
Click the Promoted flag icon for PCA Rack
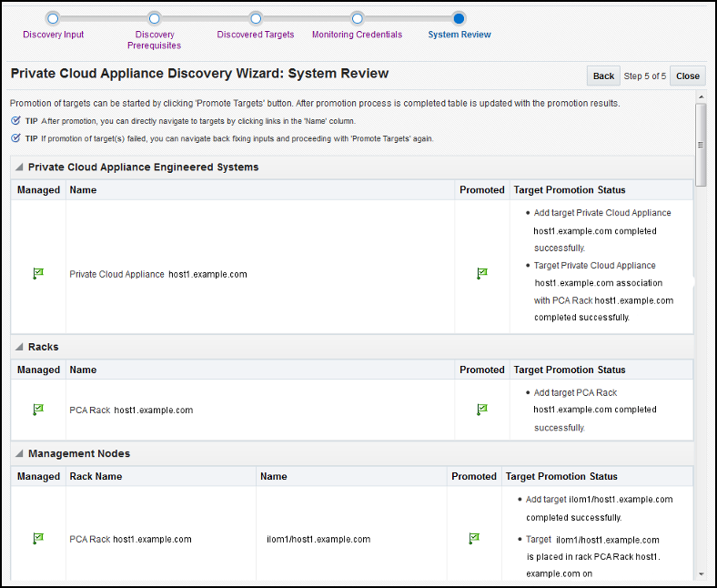click(x=482, y=410)
